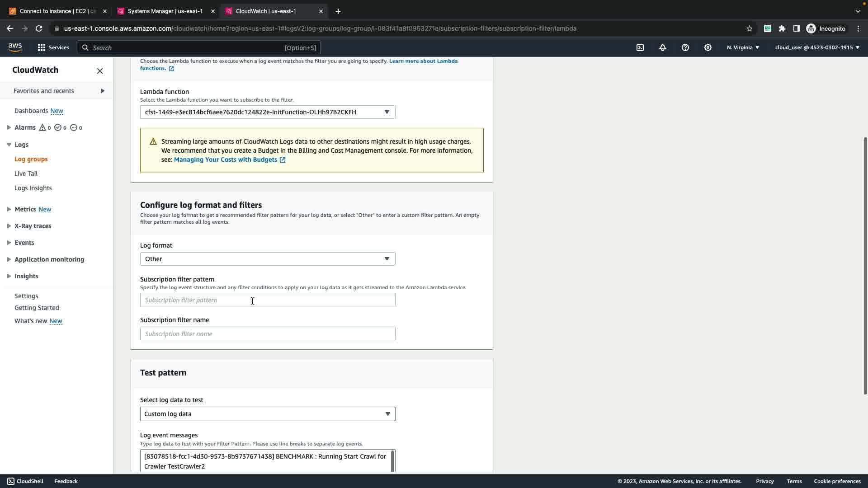Open the Log format dropdown

point(268,259)
